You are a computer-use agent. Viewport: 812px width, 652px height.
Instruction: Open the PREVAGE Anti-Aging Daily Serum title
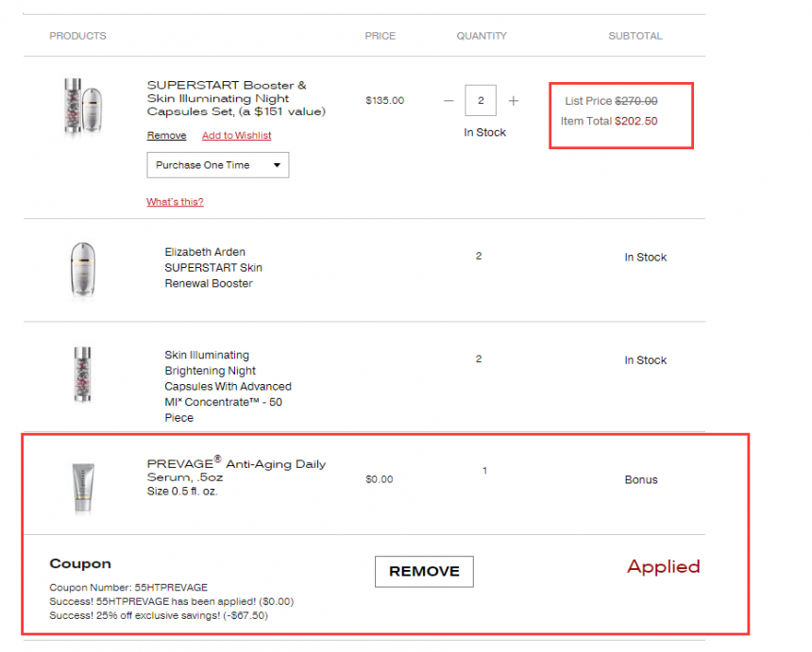(236, 470)
